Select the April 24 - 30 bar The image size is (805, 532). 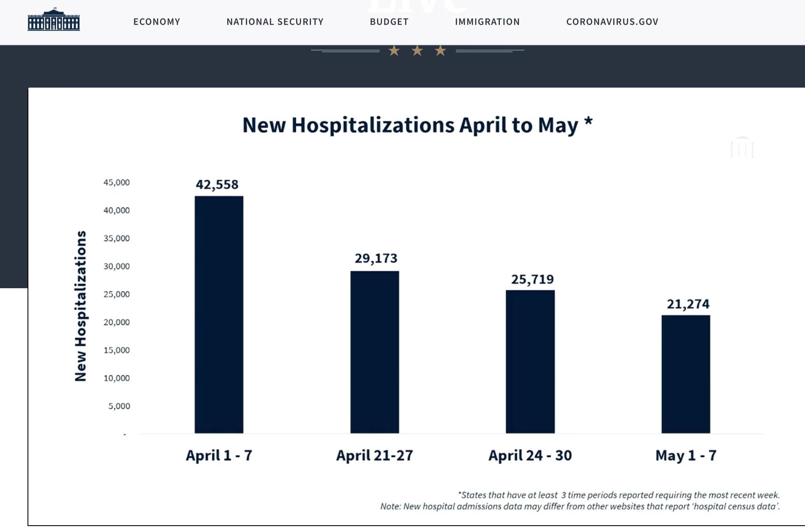pyautogui.click(x=530, y=361)
